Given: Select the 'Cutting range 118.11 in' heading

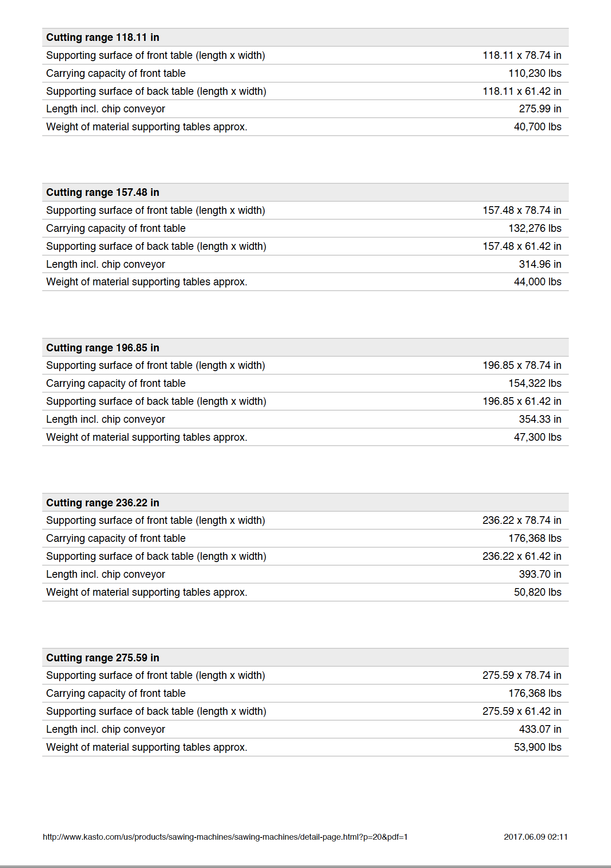Looking at the screenshot, I should 103,37.
